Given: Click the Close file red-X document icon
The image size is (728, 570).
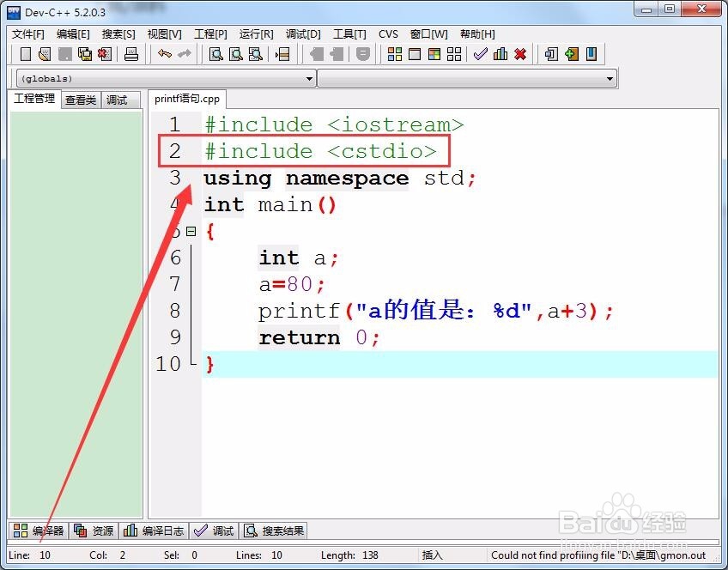Looking at the screenshot, I should 105,54.
